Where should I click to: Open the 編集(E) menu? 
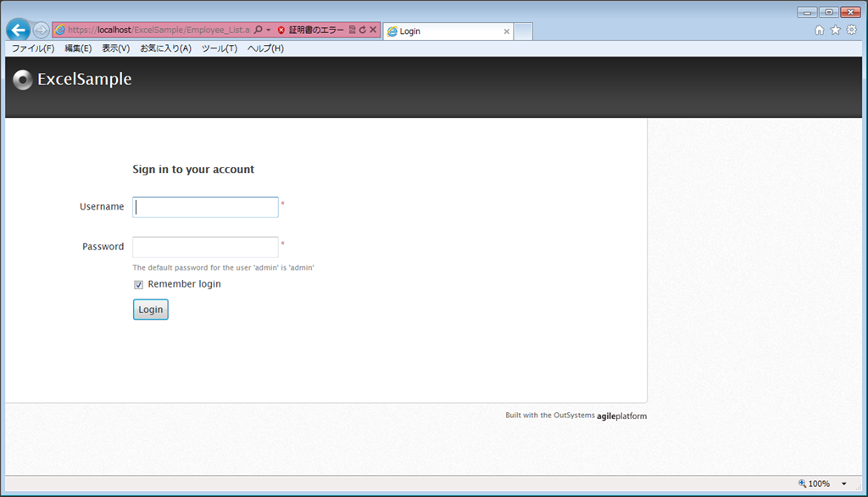(78, 48)
